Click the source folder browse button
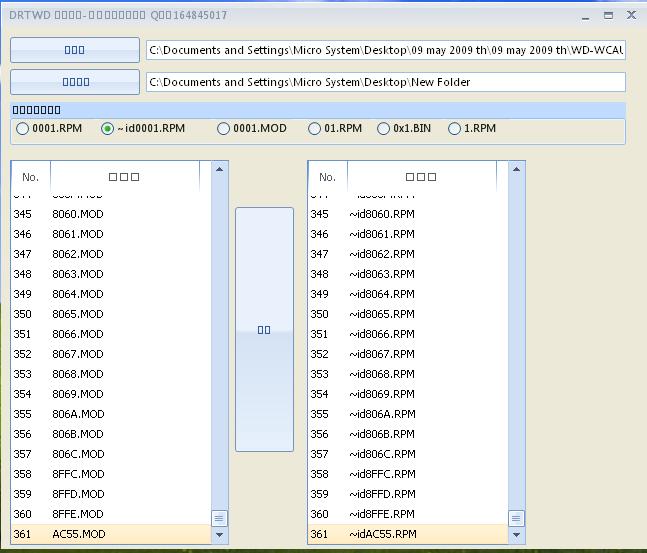The width and height of the screenshot is (647, 553). [x=75, y=50]
